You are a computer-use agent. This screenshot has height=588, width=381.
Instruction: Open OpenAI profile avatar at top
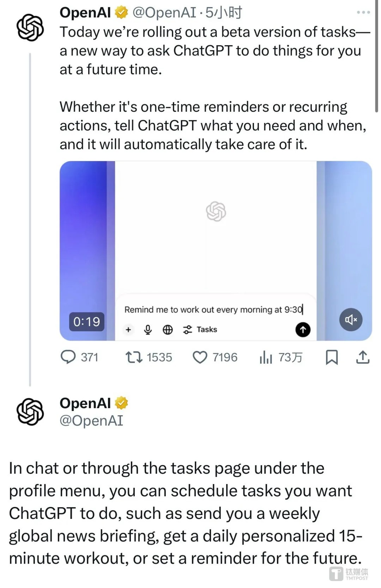(30, 27)
